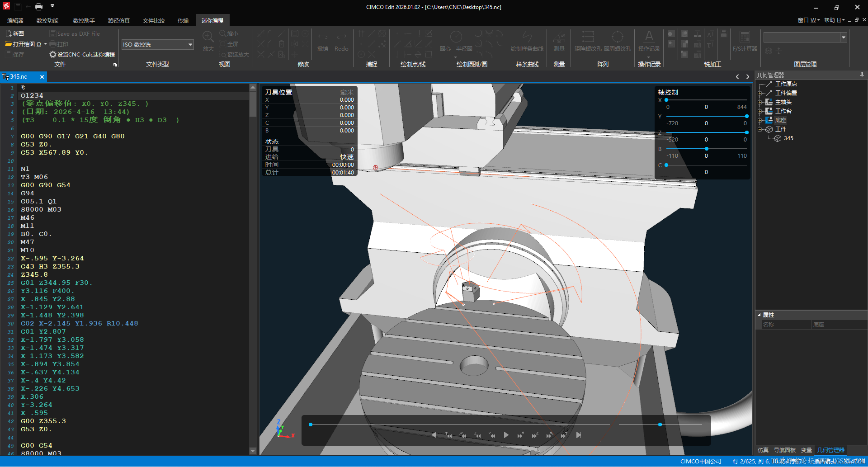Switch to the 数控功能 ribbon tab
868x467 pixels.
(47, 20)
